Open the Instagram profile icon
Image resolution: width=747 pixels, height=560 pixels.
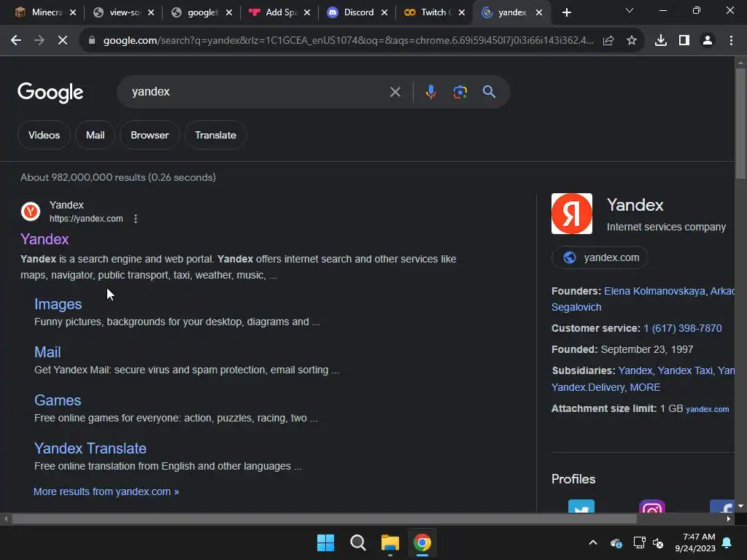(651, 506)
